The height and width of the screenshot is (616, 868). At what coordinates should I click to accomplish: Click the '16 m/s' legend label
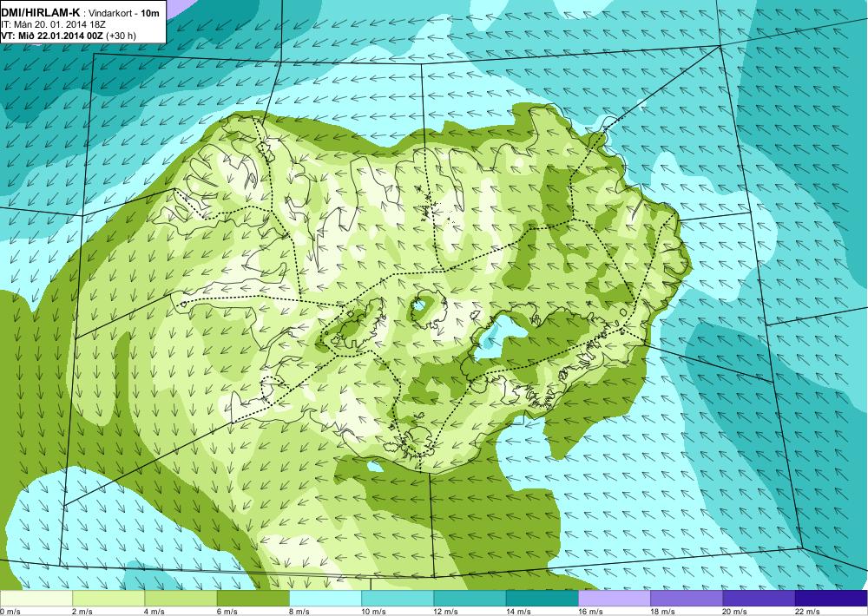(590, 611)
